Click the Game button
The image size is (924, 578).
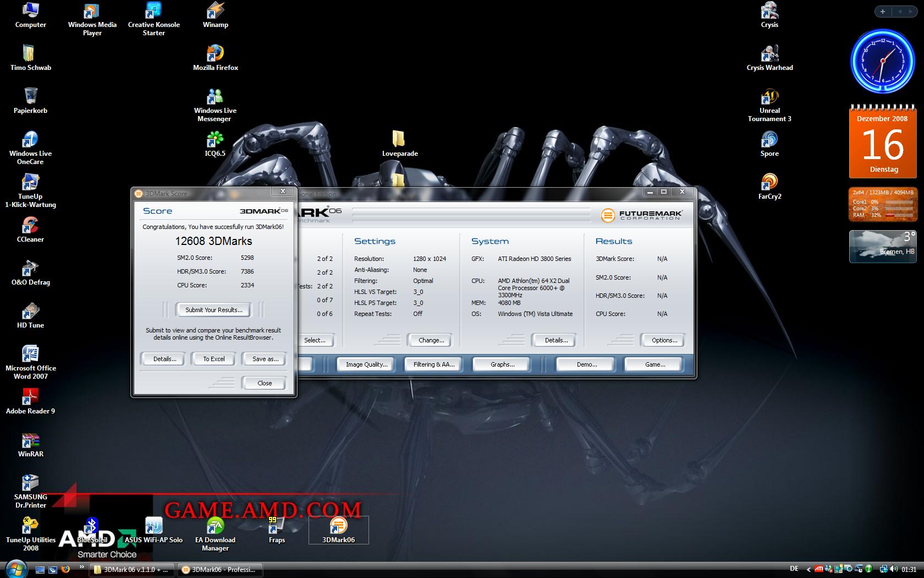pyautogui.click(x=654, y=364)
